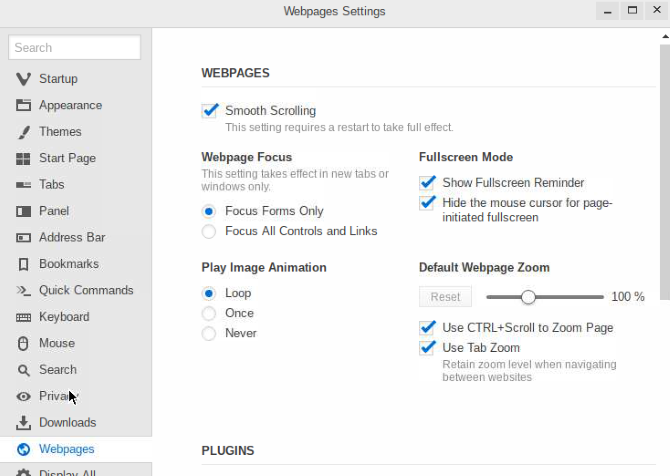
Task: Maximize the Webpages Settings window
Action: (x=632, y=10)
